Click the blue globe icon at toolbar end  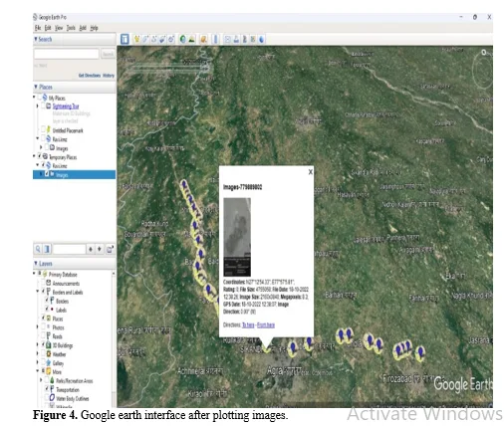262,39
